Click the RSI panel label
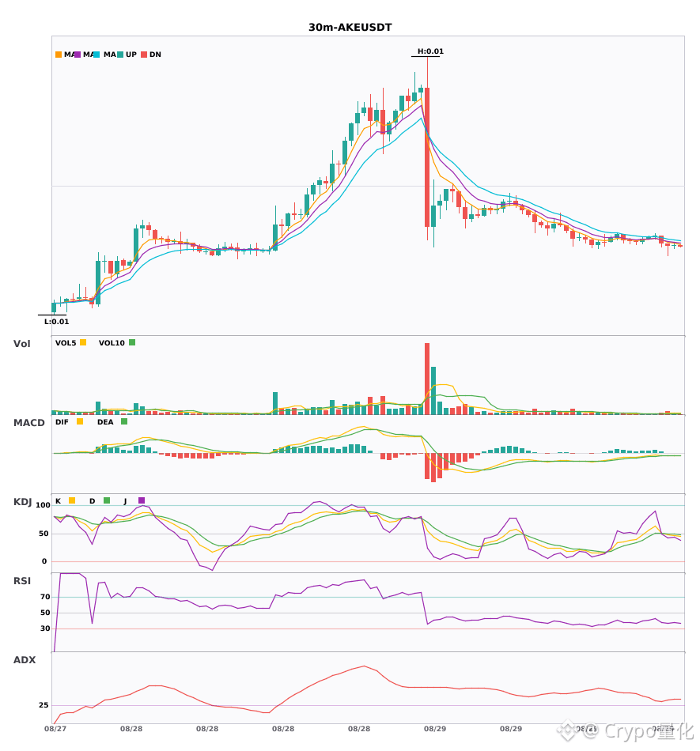The height and width of the screenshot is (751, 700). click(22, 581)
